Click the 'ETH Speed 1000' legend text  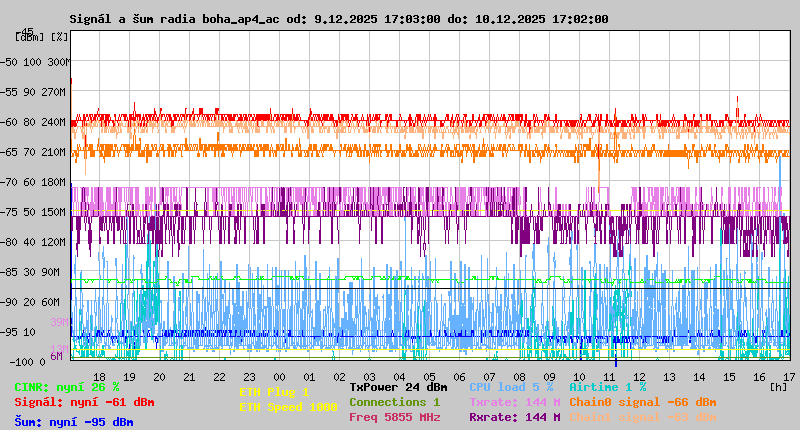pyautogui.click(x=289, y=407)
